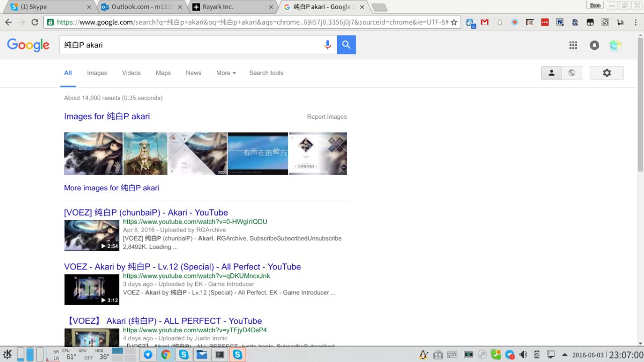
Task: Open the Gmail checker extension
Action: [x=485, y=22]
